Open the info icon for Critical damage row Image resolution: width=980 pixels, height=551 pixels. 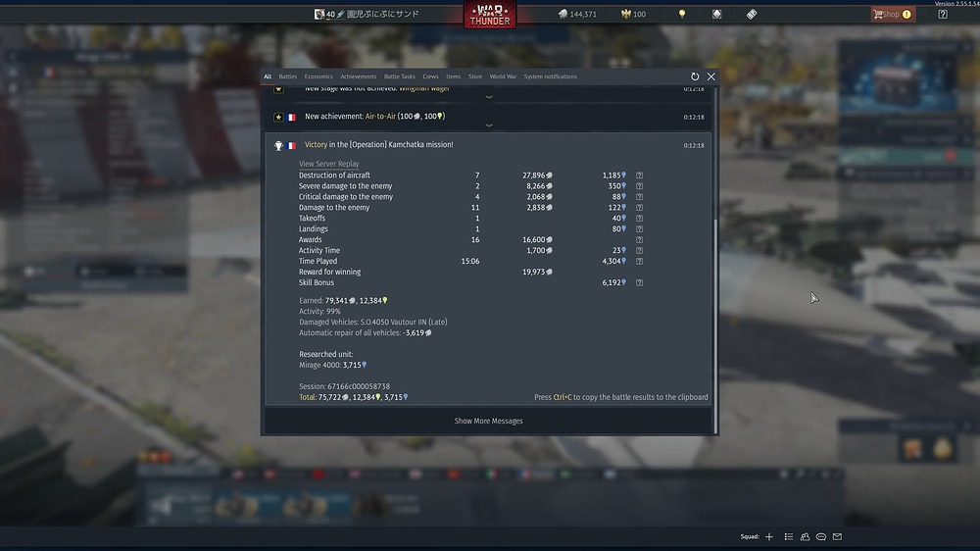coord(639,197)
